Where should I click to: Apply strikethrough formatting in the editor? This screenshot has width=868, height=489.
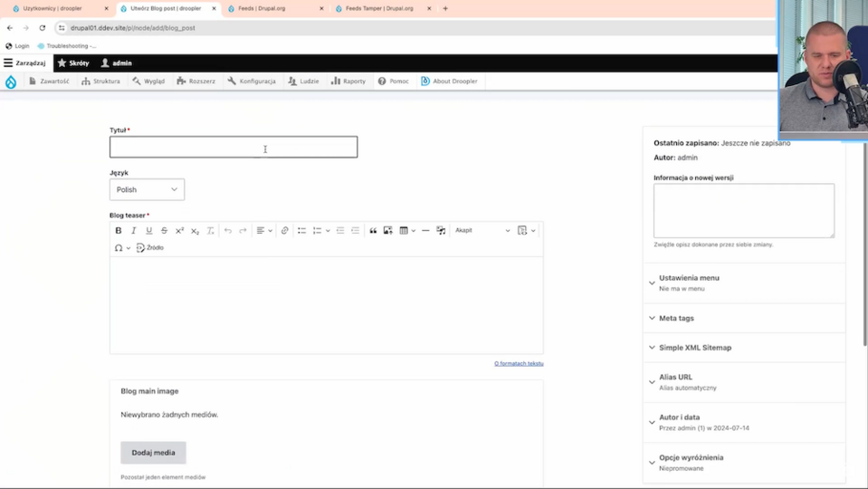click(x=164, y=230)
